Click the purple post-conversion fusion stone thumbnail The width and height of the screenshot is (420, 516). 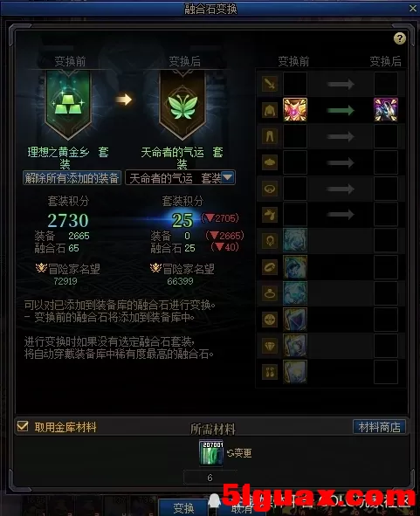pos(386,110)
